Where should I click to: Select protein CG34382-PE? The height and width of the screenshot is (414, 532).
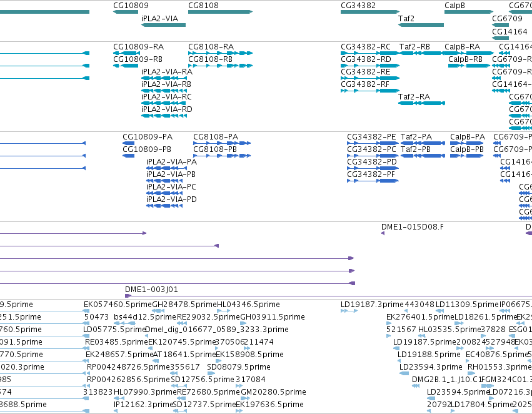373,143
